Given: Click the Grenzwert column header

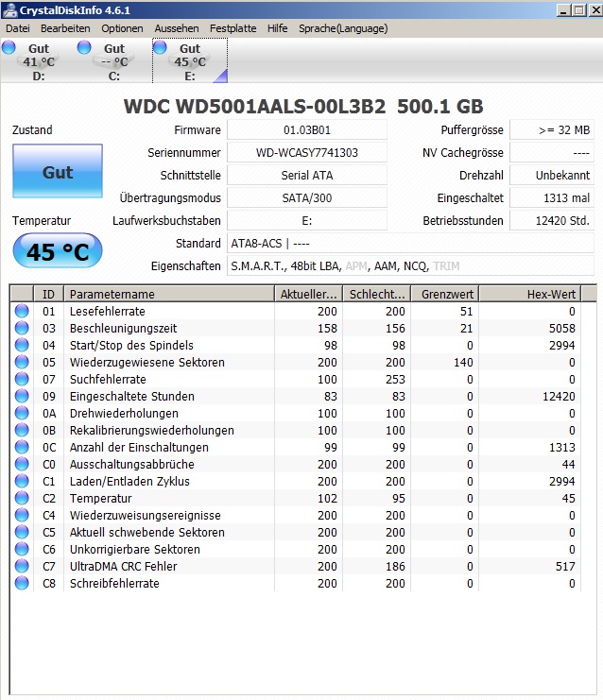Looking at the screenshot, I should pos(445,294).
